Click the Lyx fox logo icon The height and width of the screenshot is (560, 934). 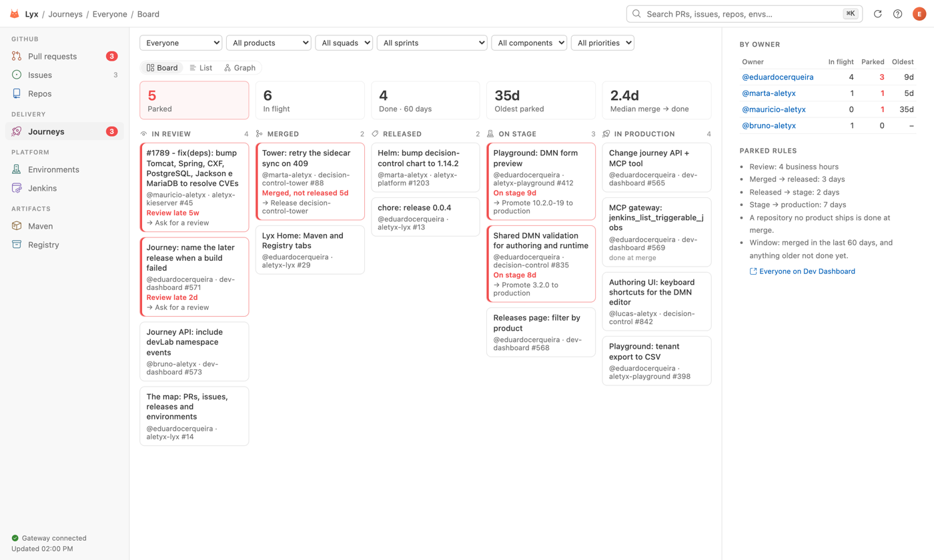pos(14,13)
